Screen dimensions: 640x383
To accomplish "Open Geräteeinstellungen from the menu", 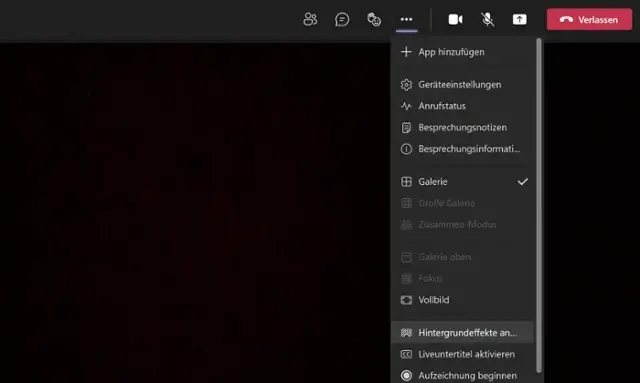I will [x=462, y=85].
